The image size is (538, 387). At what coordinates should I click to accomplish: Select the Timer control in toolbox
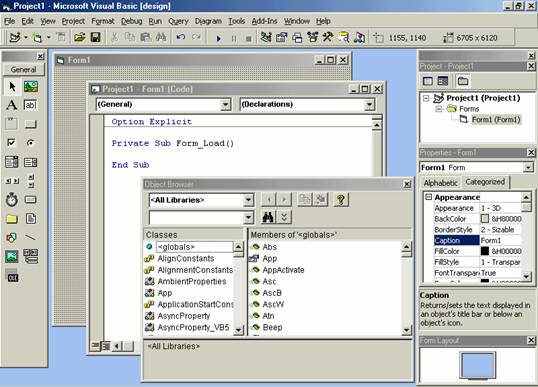click(12, 200)
